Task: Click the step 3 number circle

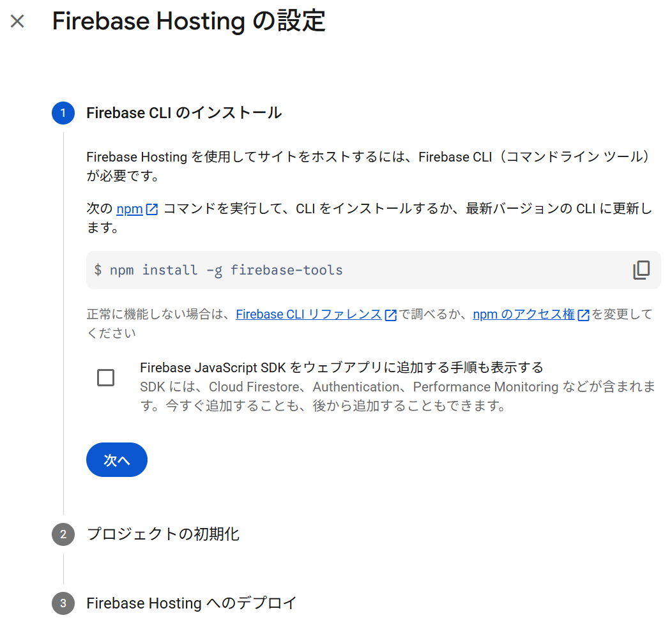Action: pos(63,603)
